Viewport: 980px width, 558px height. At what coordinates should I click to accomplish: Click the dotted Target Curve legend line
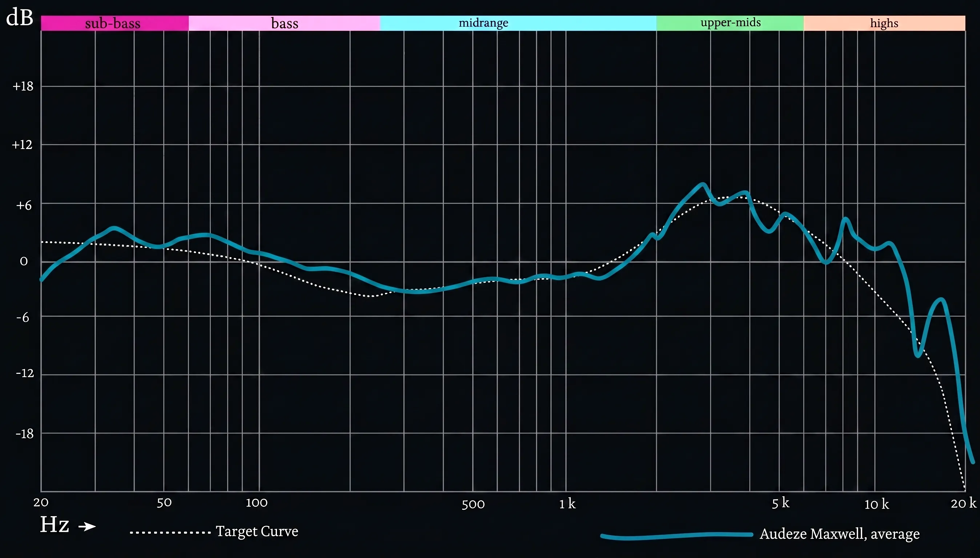(x=170, y=533)
